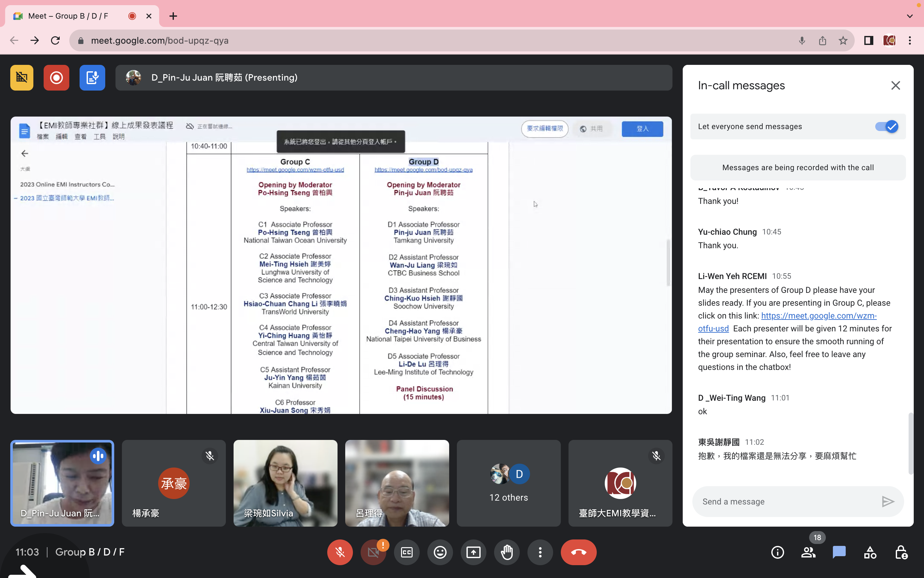This screenshot has width=924, height=578.
Task: Open 工具 menu in Google Docs
Action: tap(99, 136)
